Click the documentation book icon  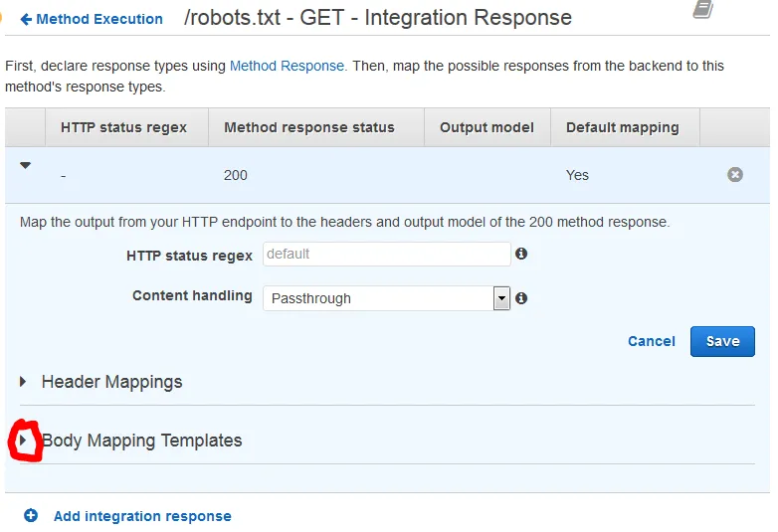703,10
